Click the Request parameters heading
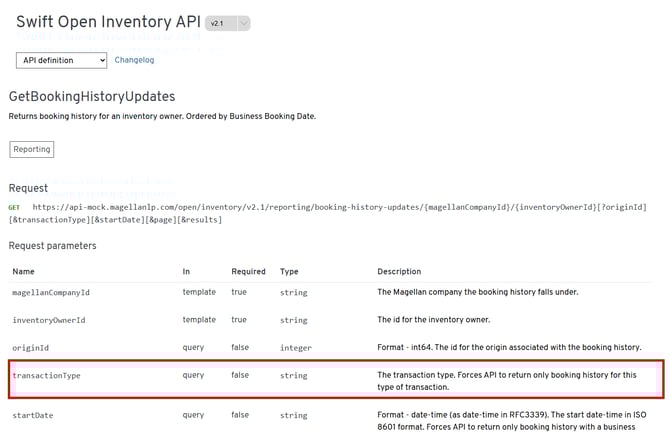670x434 pixels. 52,245
